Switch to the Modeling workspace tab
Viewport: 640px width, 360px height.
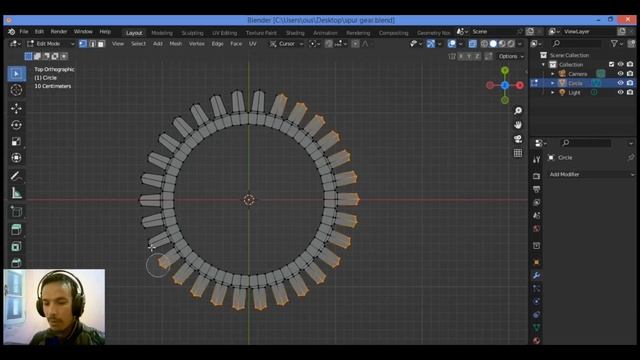click(162, 33)
